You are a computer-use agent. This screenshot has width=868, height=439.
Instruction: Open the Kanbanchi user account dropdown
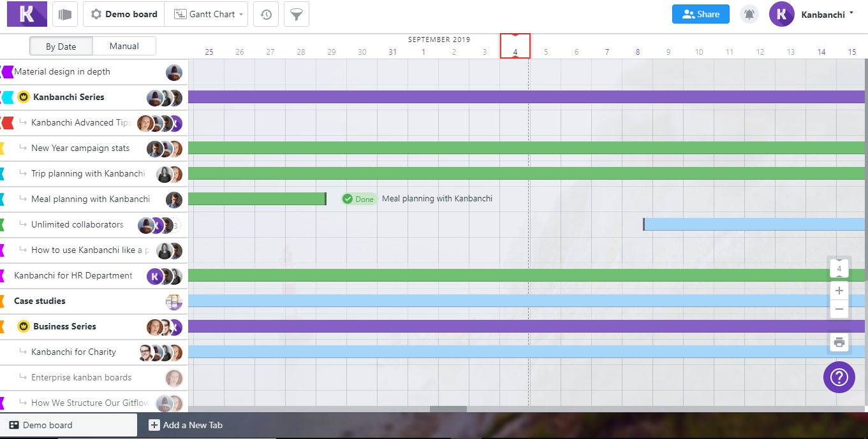828,14
